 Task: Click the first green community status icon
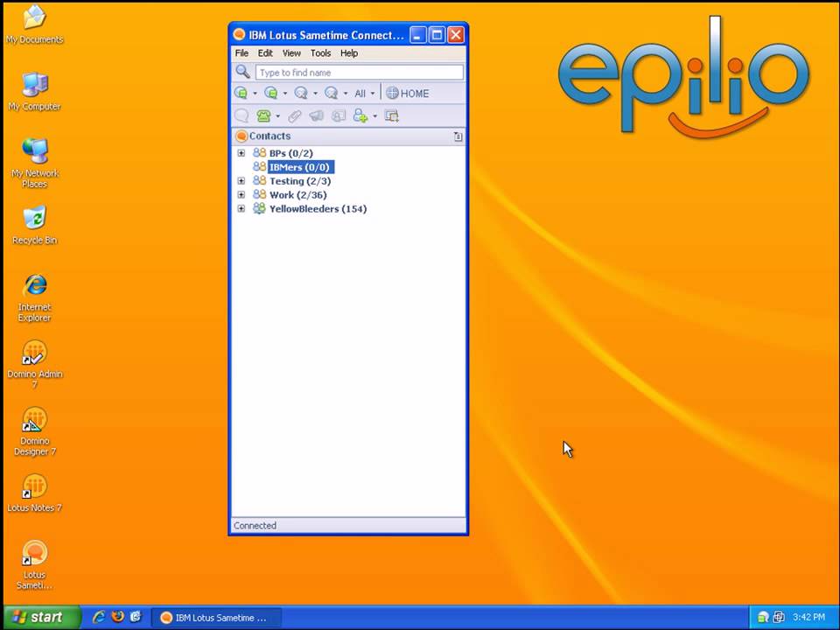pyautogui.click(x=241, y=94)
